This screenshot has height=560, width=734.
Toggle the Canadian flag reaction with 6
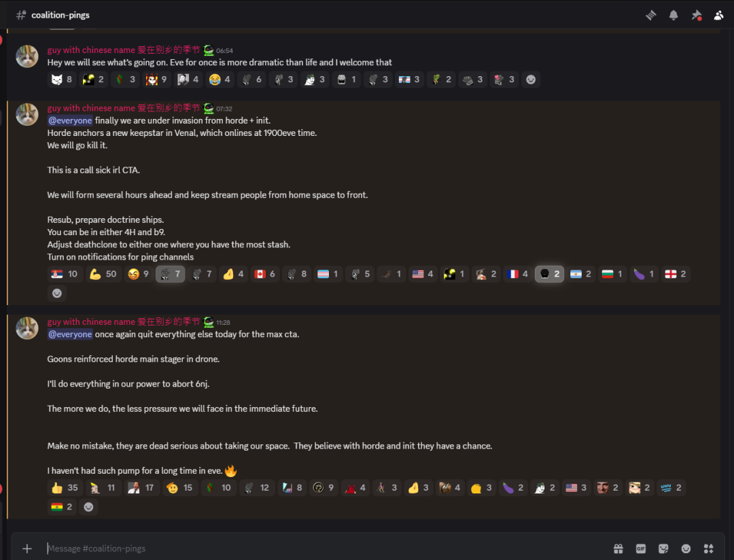pyautogui.click(x=264, y=274)
